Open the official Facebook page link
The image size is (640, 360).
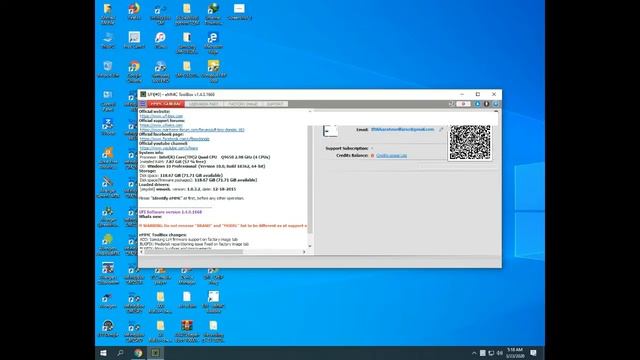tap(174, 139)
